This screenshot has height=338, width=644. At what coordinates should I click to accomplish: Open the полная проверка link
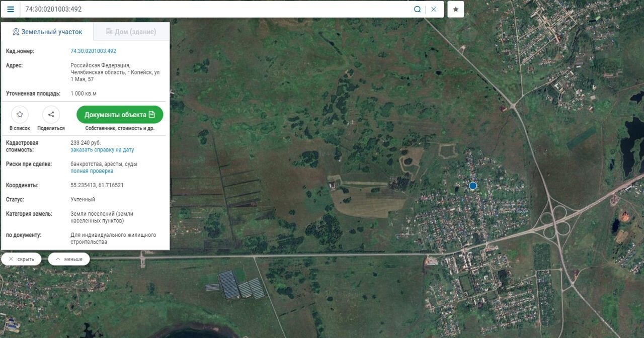[x=92, y=171]
